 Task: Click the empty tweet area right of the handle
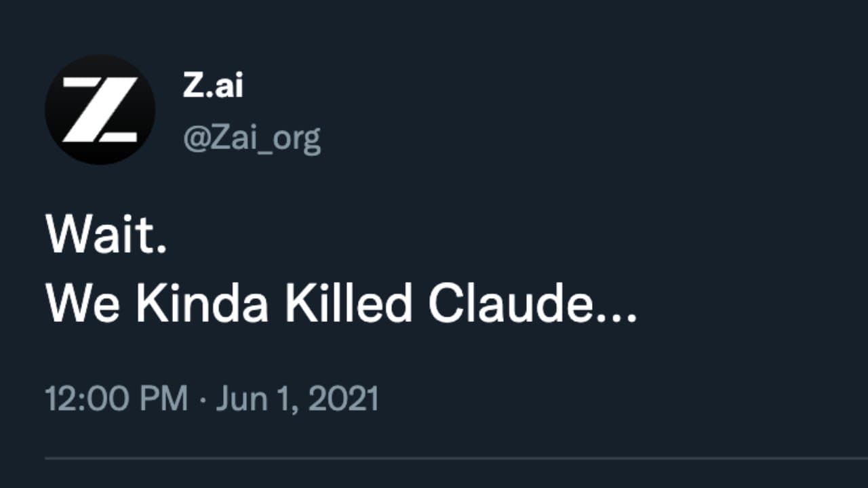pyautogui.click(x=576, y=138)
